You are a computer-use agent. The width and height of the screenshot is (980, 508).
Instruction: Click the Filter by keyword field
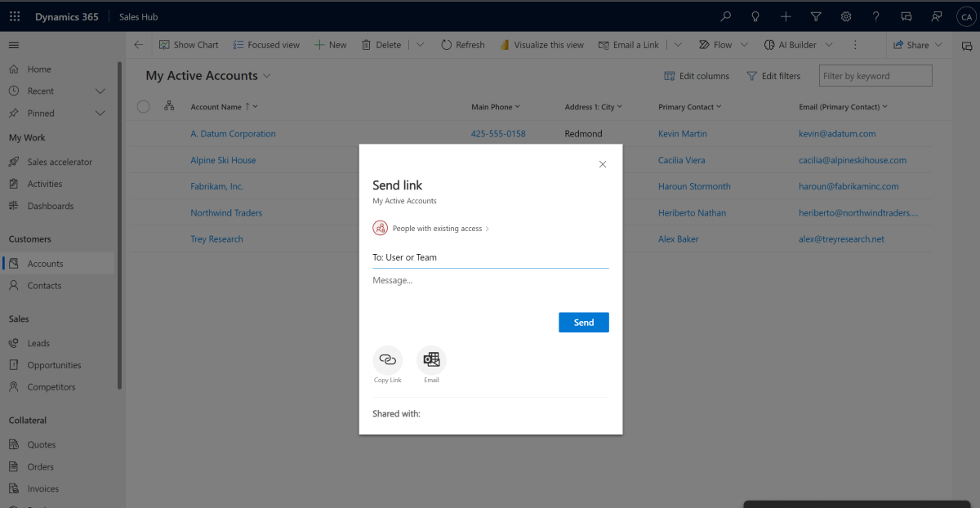[875, 75]
